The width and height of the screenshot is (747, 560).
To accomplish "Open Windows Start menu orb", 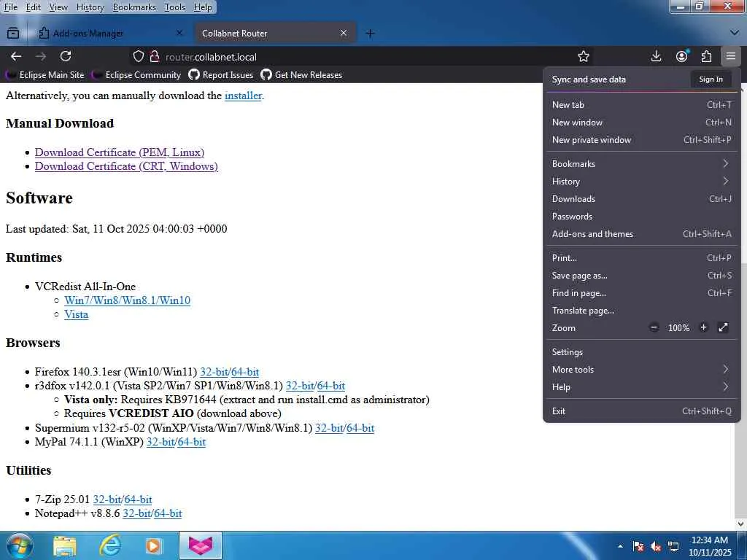I will point(19,545).
